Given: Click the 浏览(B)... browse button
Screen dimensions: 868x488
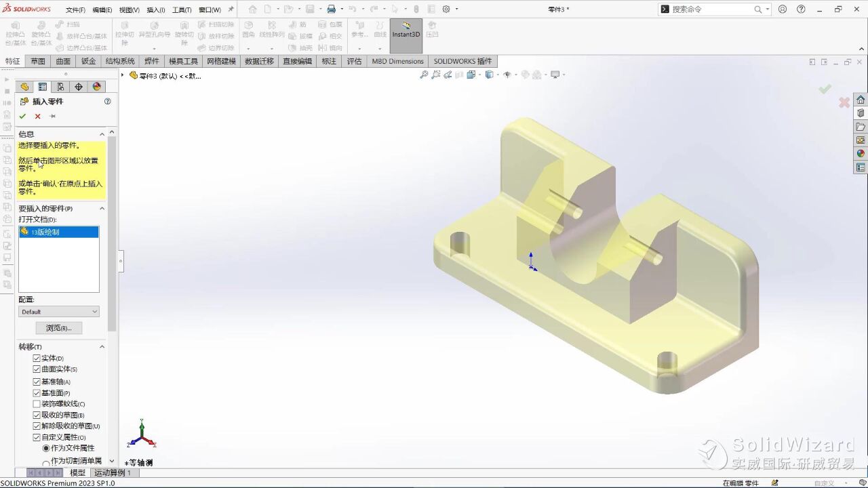Looking at the screenshot, I should click(x=58, y=327).
